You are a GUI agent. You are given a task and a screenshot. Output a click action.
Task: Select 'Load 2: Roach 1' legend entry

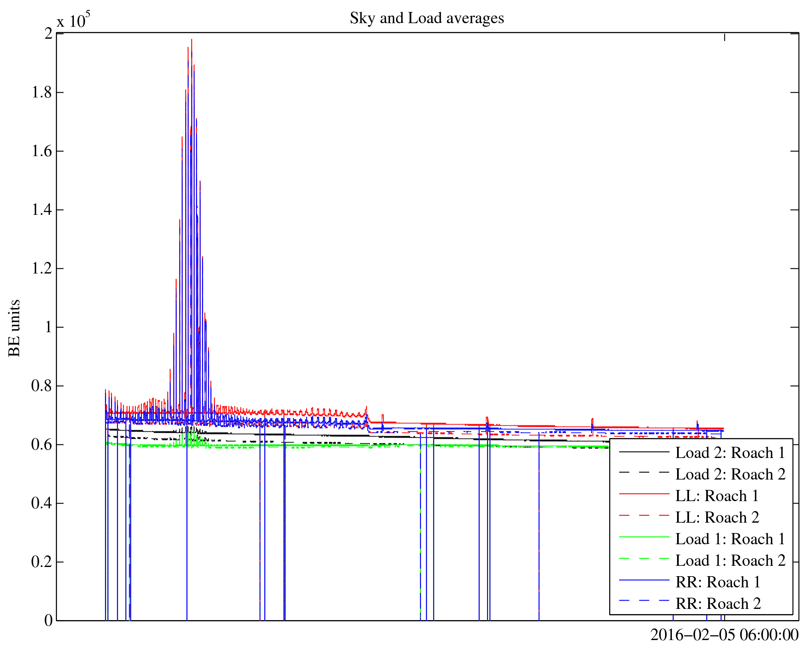pyautogui.click(x=730, y=453)
